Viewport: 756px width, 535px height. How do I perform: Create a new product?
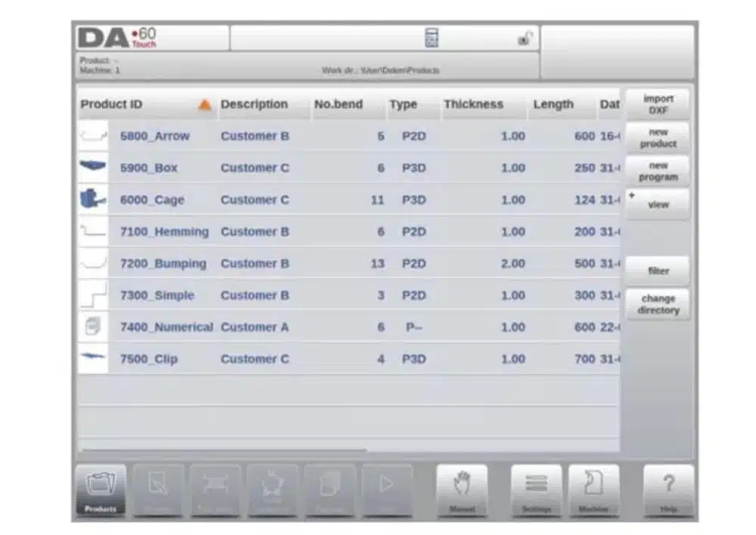(x=658, y=138)
